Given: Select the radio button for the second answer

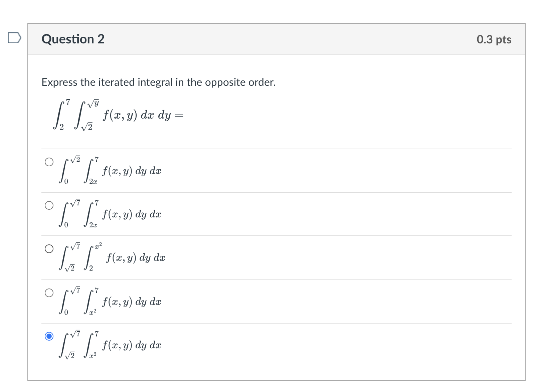Looking at the screenshot, I should coord(49,206).
